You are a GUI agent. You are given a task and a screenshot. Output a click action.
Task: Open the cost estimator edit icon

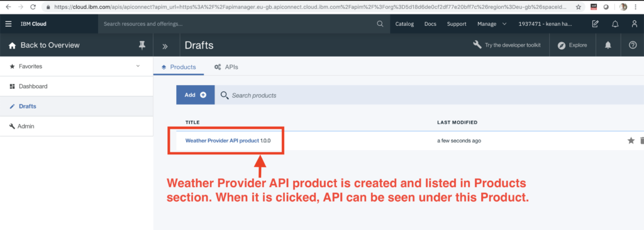595,24
